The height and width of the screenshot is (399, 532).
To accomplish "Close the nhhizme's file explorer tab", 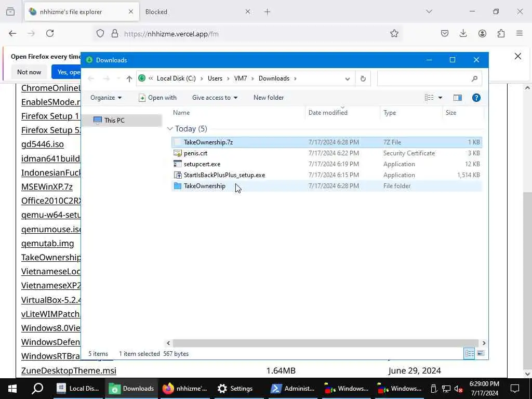I will (x=131, y=11).
